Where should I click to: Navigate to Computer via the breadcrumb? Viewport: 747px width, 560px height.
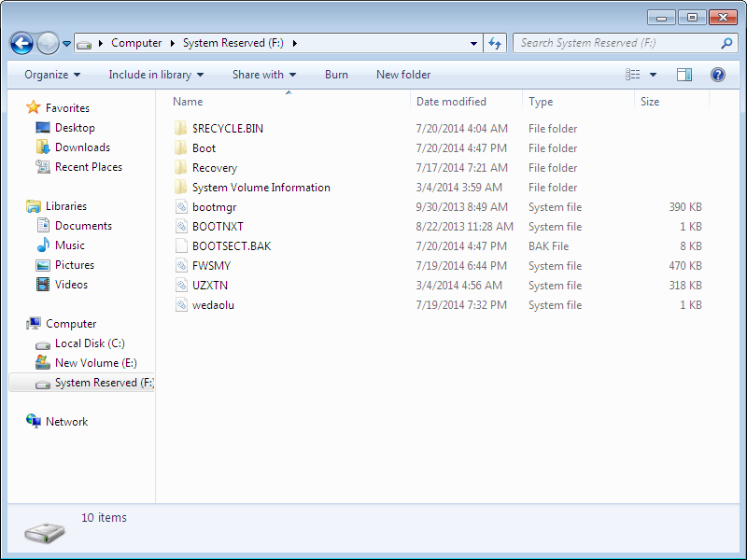(x=136, y=42)
